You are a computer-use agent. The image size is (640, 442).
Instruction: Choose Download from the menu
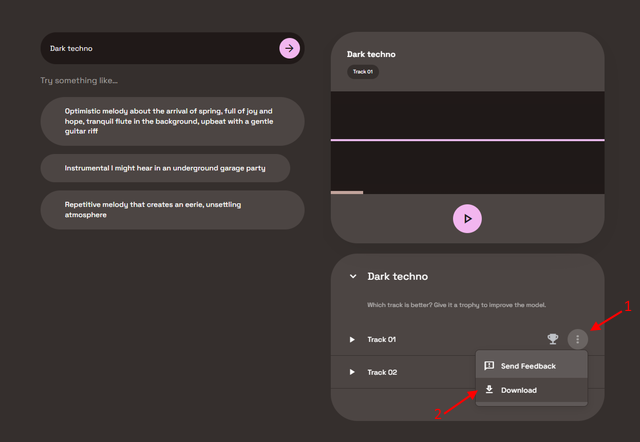531,390
